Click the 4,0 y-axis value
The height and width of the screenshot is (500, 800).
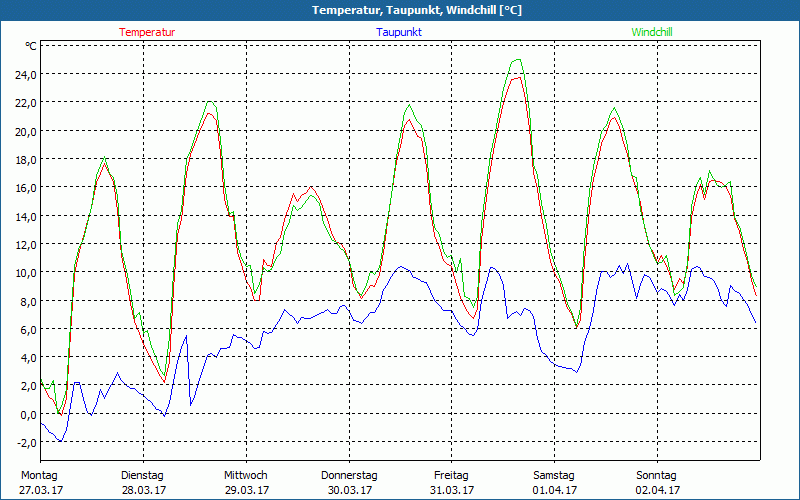coord(29,358)
